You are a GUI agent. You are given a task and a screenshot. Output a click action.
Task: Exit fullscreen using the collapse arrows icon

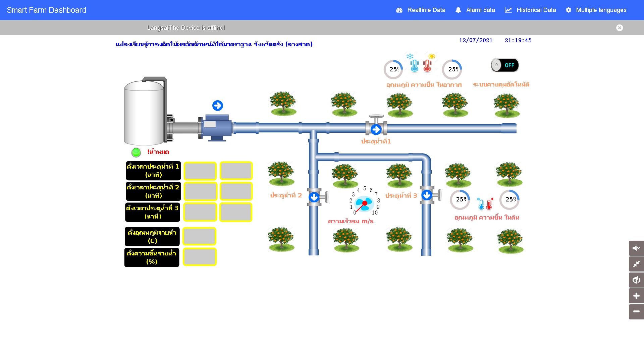(x=636, y=264)
